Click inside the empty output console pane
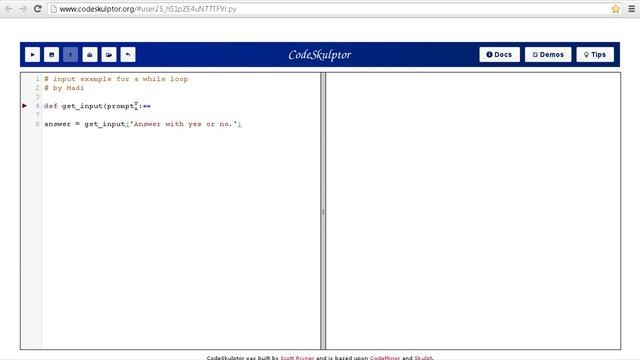Viewport: 640px width, 360px height. tap(473, 211)
